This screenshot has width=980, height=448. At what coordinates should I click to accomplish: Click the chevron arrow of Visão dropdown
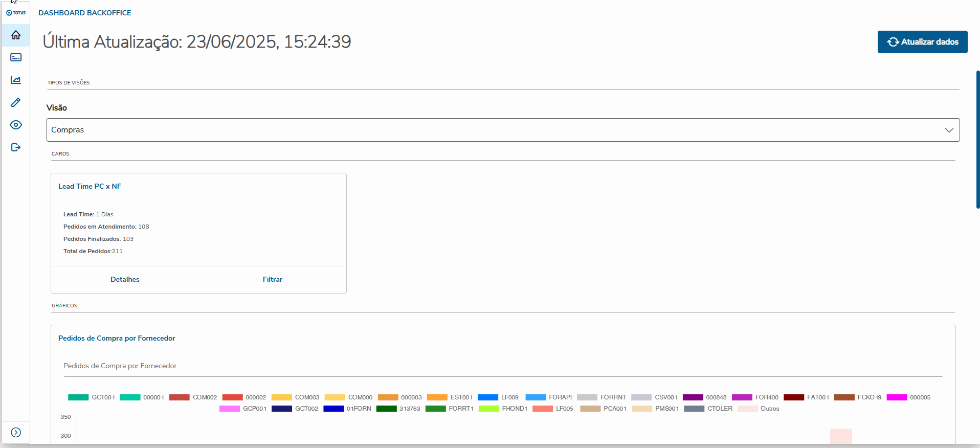[x=949, y=130]
